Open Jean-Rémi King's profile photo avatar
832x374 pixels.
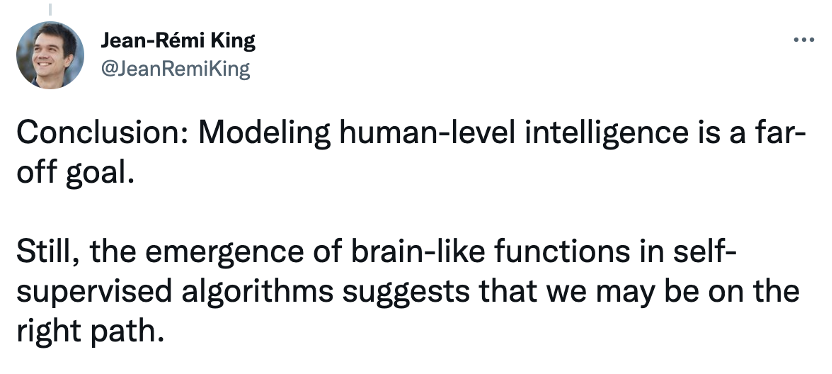pyautogui.click(x=50, y=55)
